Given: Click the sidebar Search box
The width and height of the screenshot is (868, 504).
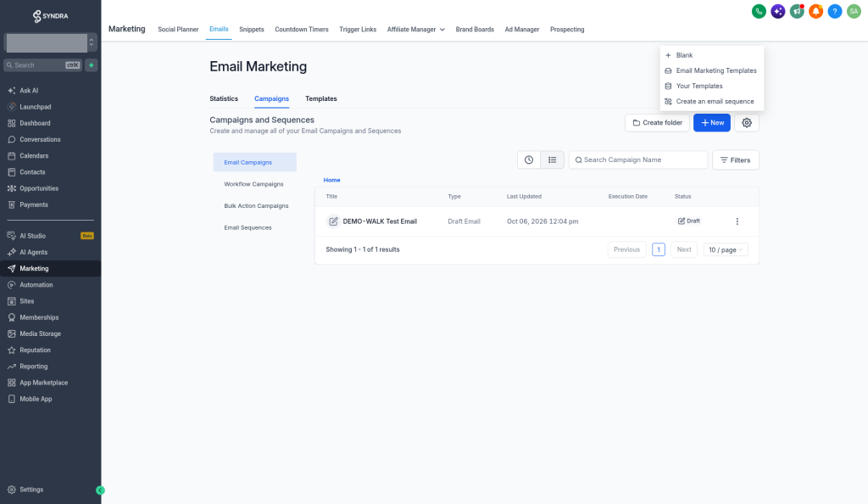Looking at the screenshot, I should (42, 65).
